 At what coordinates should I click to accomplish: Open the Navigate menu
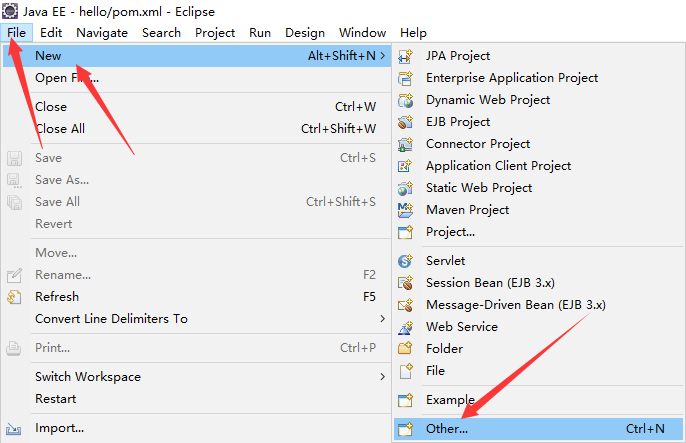point(102,33)
